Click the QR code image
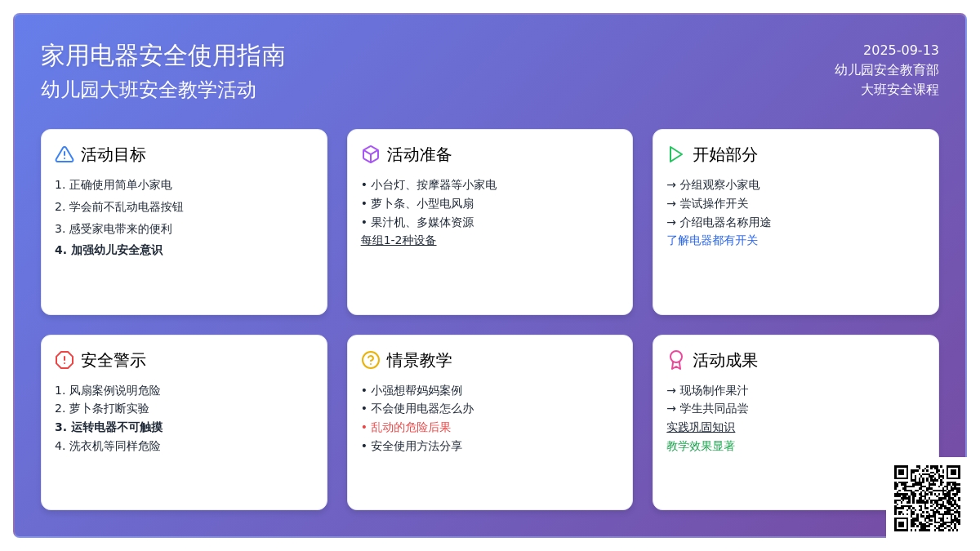This screenshot has height=551, width=980. pyautogui.click(x=927, y=498)
